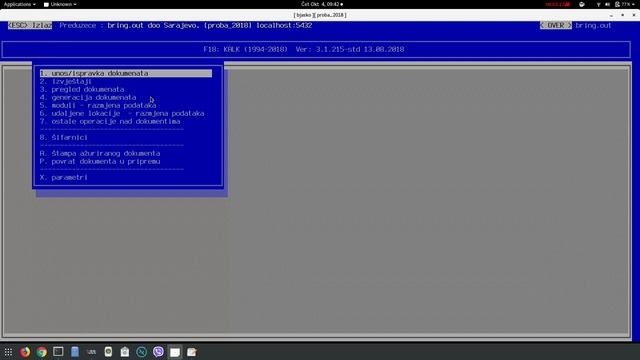Open the teal circular app icon in the taskbar
The image size is (640, 360).
point(141,352)
